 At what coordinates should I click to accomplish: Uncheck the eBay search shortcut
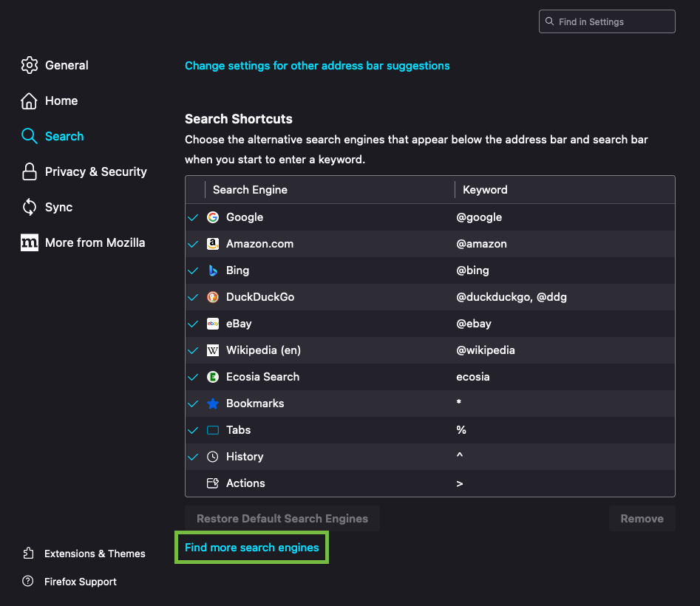tap(193, 324)
